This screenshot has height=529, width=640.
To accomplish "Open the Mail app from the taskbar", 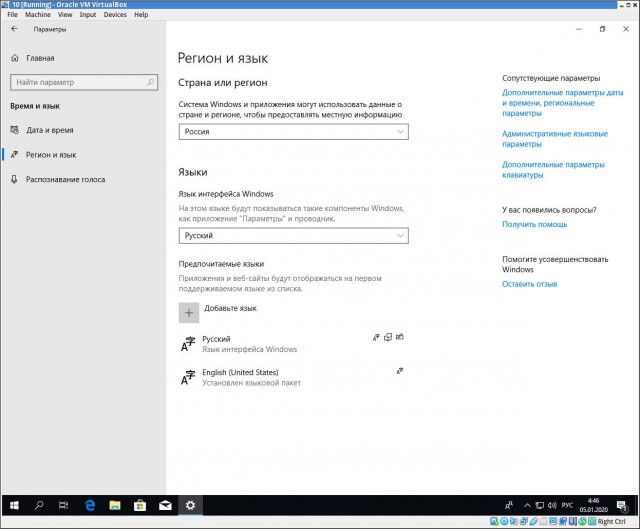I will coord(165,505).
